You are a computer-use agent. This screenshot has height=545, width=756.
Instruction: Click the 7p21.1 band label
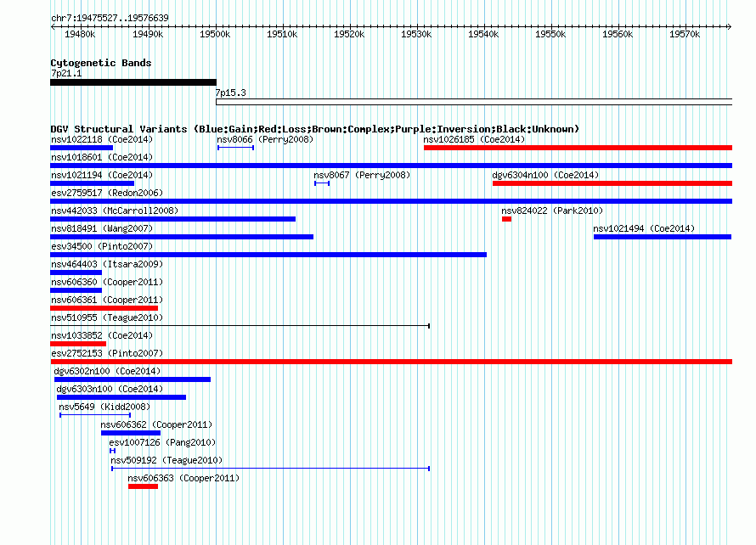pos(66,73)
